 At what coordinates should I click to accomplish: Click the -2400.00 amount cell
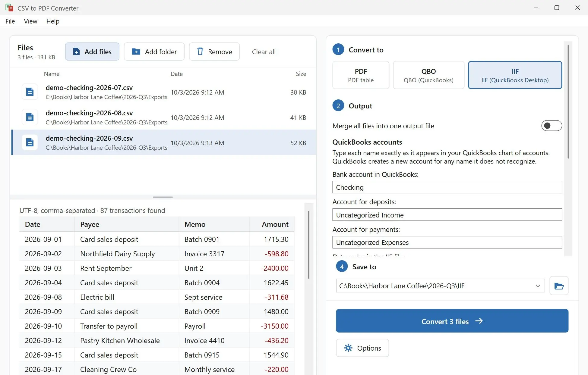point(272,268)
